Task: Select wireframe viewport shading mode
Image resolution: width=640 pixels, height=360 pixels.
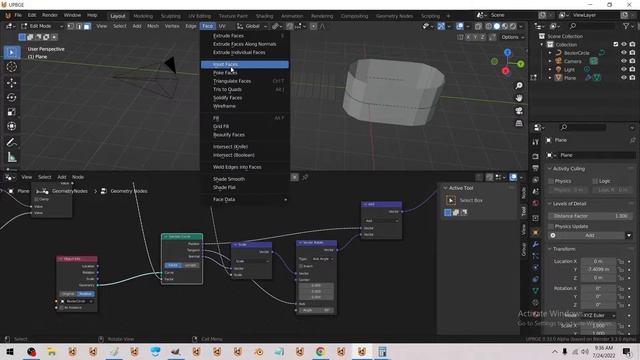Action: (x=489, y=26)
